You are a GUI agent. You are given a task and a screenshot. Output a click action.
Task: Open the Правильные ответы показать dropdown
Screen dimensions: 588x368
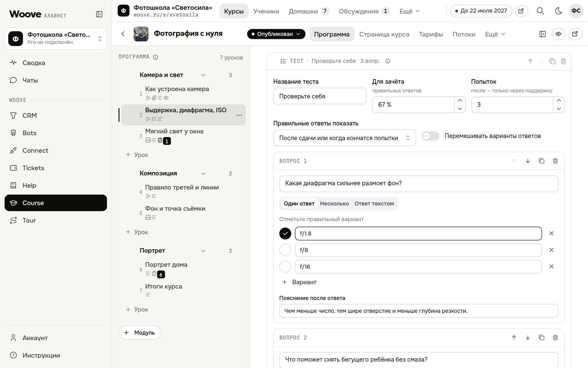pyautogui.click(x=345, y=138)
